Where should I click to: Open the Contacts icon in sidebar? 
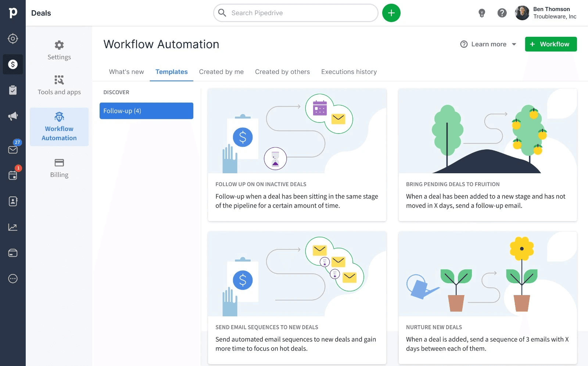click(x=13, y=201)
